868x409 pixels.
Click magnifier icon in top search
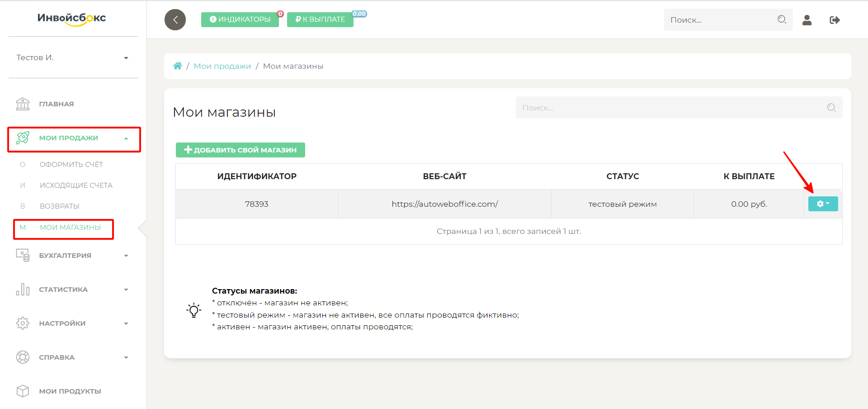pyautogui.click(x=782, y=19)
